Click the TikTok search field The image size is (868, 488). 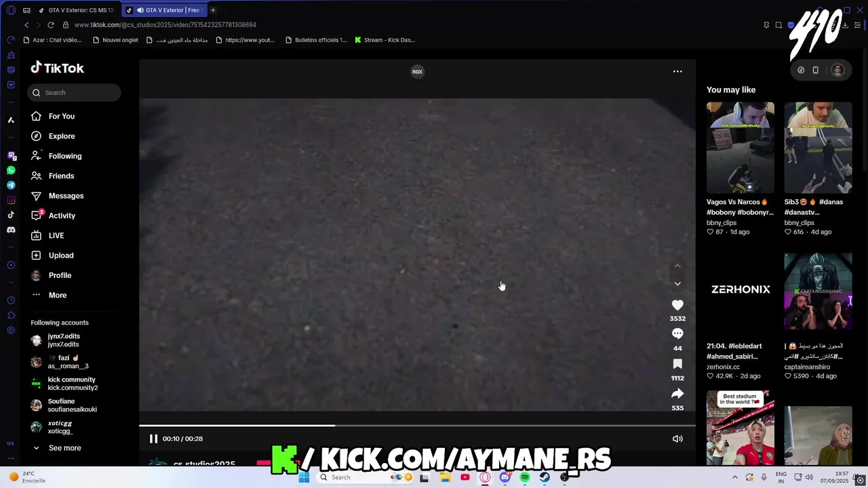click(75, 93)
